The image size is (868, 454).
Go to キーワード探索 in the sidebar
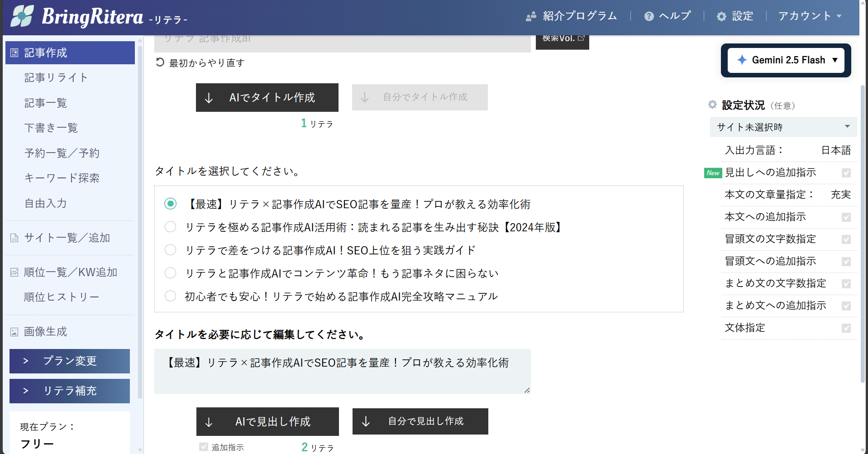coord(62,178)
